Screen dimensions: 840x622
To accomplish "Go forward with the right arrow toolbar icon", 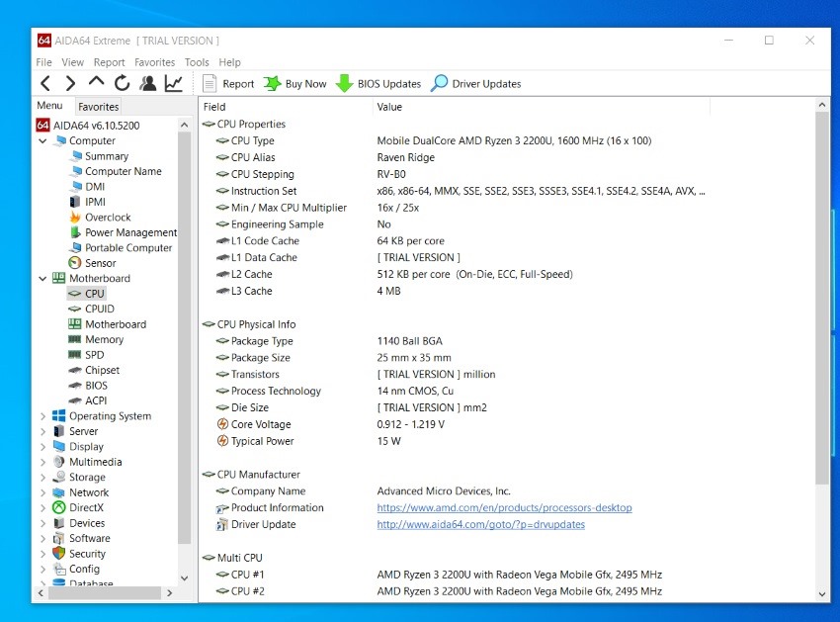I will (70, 83).
